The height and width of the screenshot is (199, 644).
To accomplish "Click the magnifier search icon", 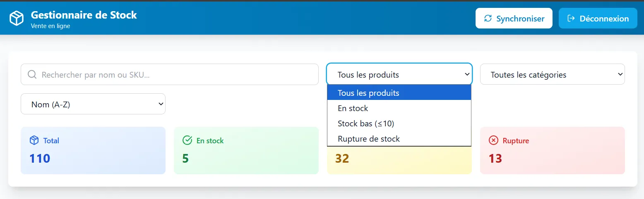I will (32, 75).
